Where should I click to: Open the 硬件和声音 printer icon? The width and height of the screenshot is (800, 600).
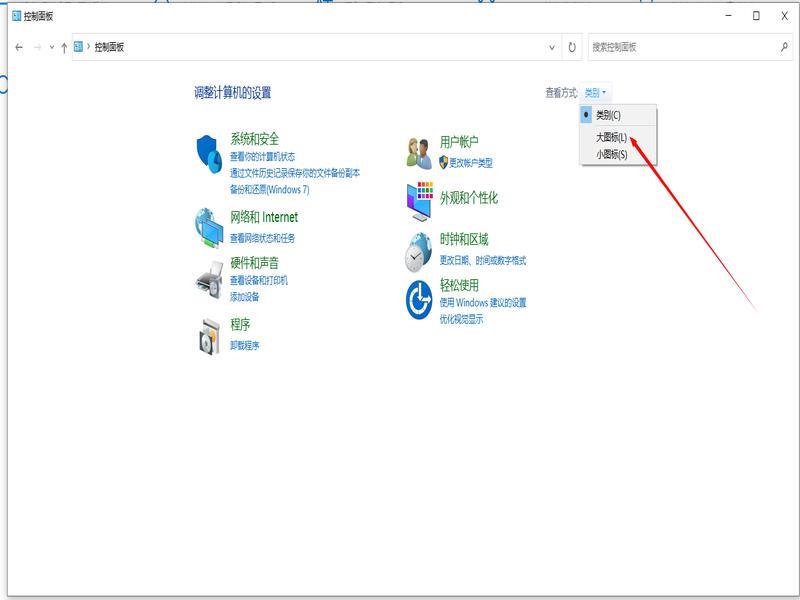coord(209,279)
